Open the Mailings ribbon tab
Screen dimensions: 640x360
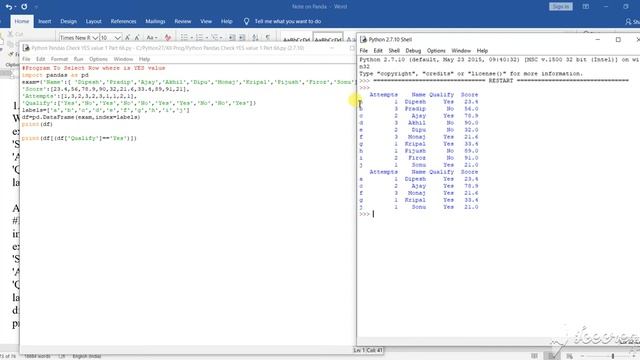(155, 21)
